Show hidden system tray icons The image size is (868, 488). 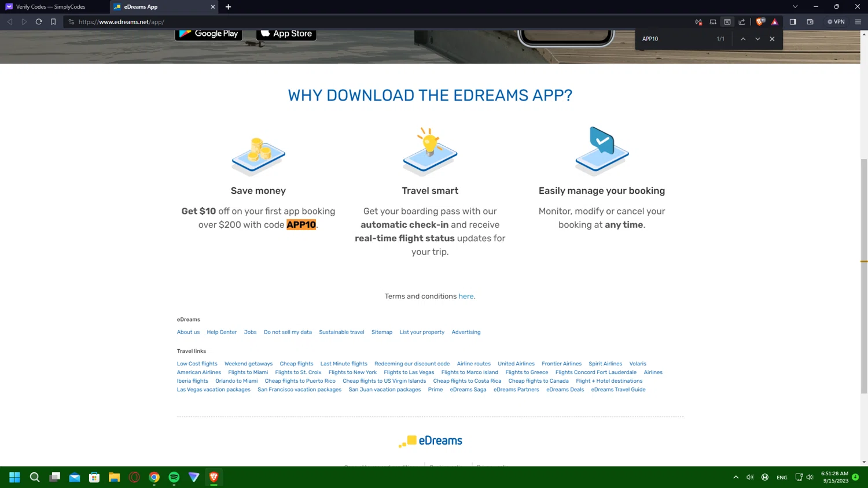[735, 477]
